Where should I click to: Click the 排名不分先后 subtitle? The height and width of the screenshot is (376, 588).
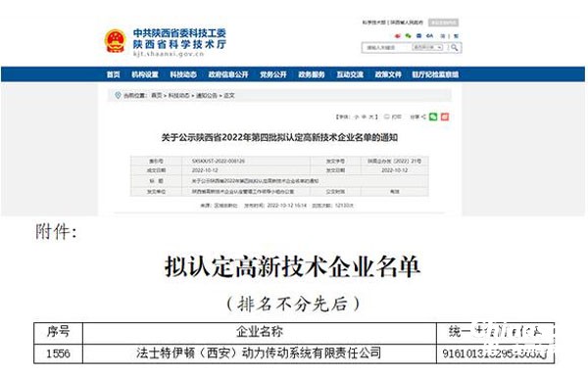(293, 304)
